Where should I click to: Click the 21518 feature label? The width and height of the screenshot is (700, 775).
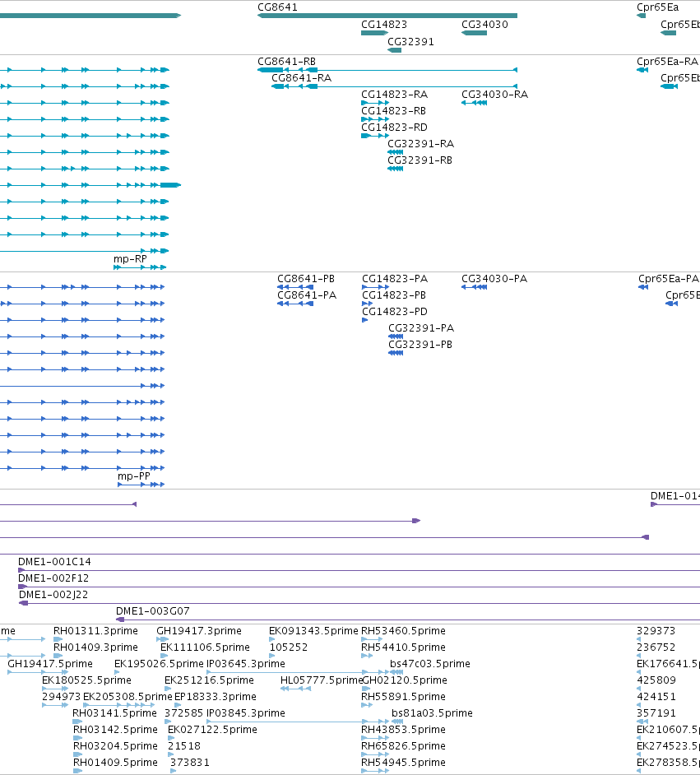[183, 746]
